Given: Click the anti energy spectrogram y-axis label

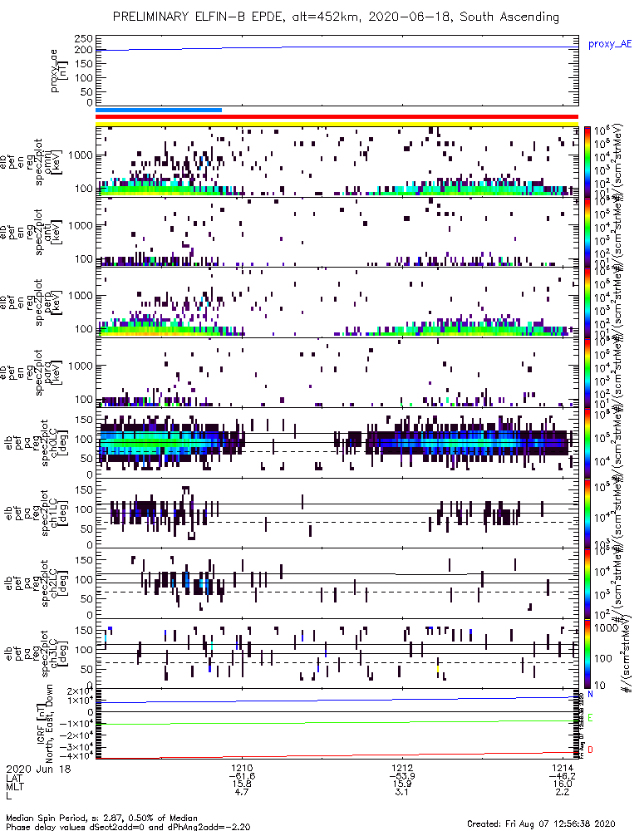Looking at the screenshot, I should (x=32, y=232).
